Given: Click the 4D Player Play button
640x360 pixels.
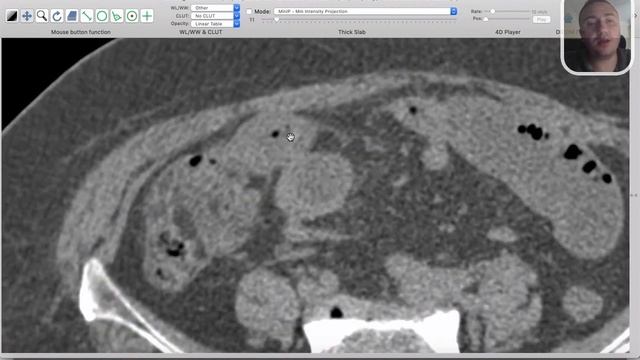Looking at the screenshot, I should coord(541,19).
